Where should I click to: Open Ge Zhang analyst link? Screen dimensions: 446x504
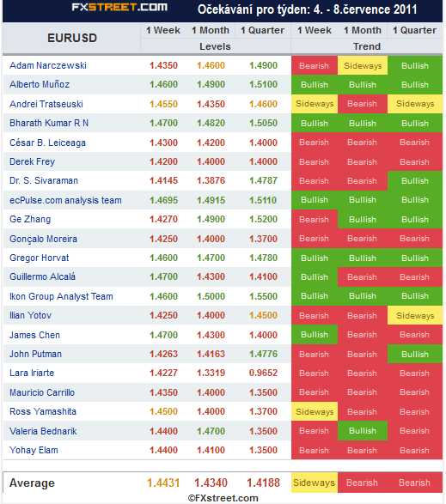[x=30, y=219]
